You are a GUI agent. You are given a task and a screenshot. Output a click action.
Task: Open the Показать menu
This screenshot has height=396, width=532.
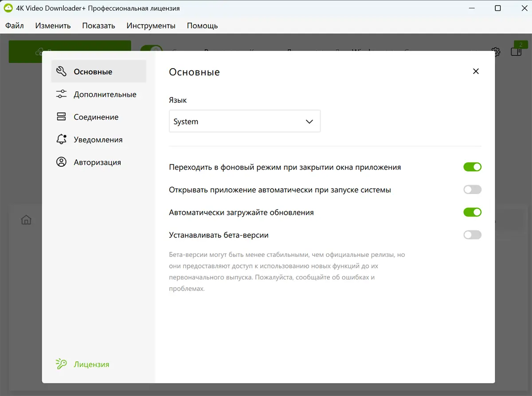tap(98, 25)
